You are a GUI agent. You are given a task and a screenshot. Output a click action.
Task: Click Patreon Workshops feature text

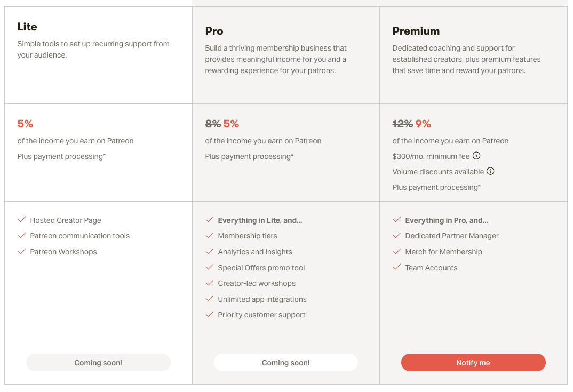(63, 252)
